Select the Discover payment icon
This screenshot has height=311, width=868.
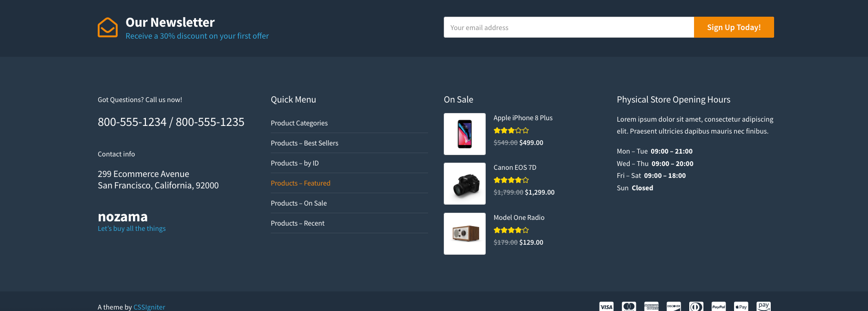[674, 306]
